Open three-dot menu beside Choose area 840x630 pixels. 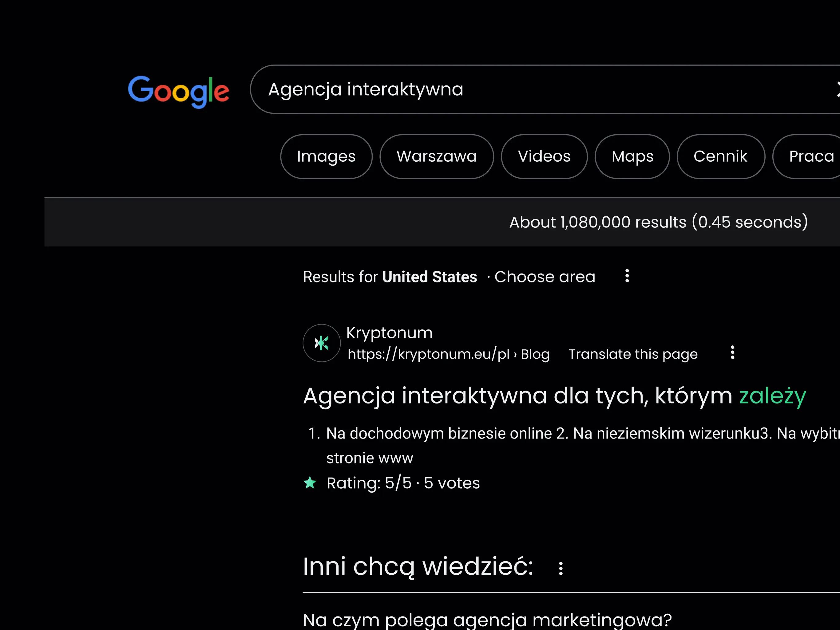(627, 276)
